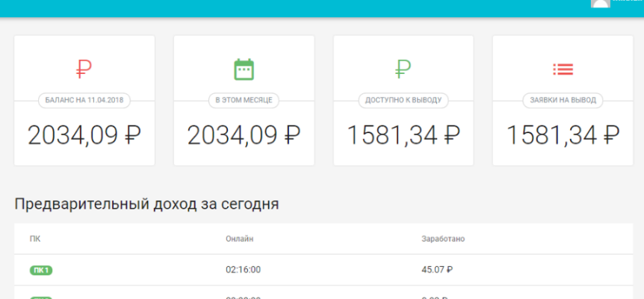Click the В ЭТОМ МЕСЯЦЕ label
This screenshot has width=644, height=299.
(244, 100)
